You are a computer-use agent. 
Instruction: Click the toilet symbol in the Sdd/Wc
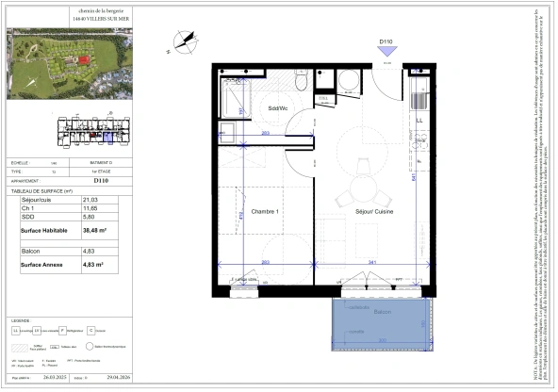(x=301, y=80)
